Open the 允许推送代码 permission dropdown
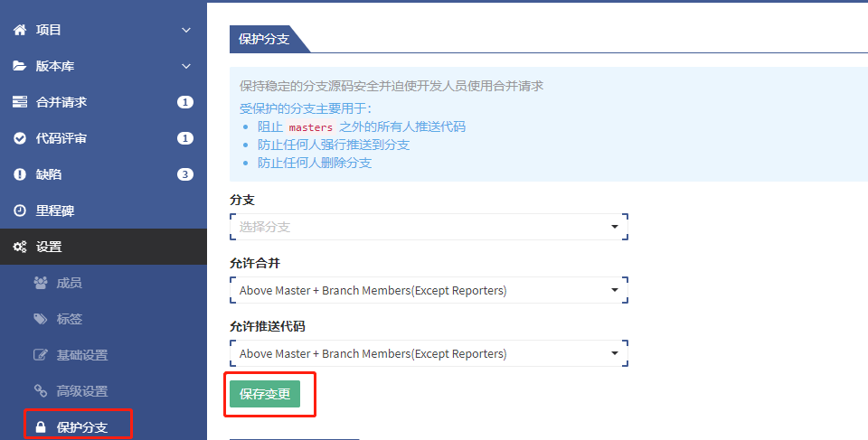This screenshot has width=868, height=440. 429,353
